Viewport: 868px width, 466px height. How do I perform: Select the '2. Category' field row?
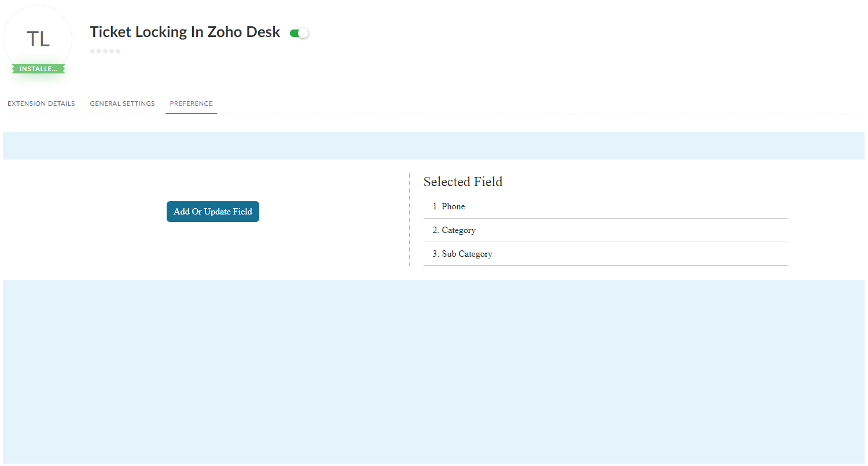(x=605, y=230)
